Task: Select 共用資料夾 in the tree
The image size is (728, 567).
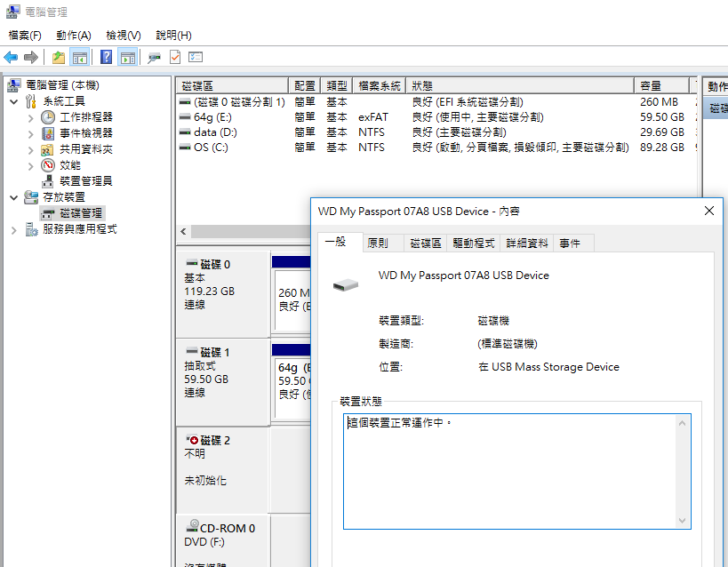Action: click(86, 149)
